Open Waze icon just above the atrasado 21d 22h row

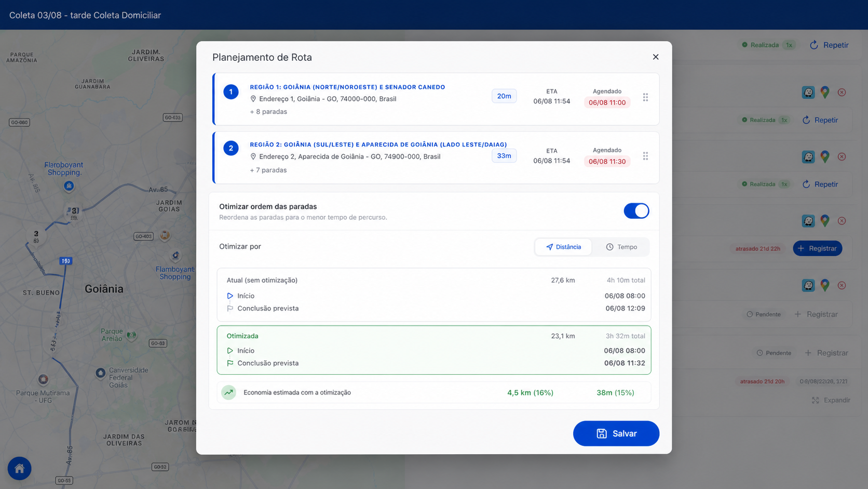808,221
